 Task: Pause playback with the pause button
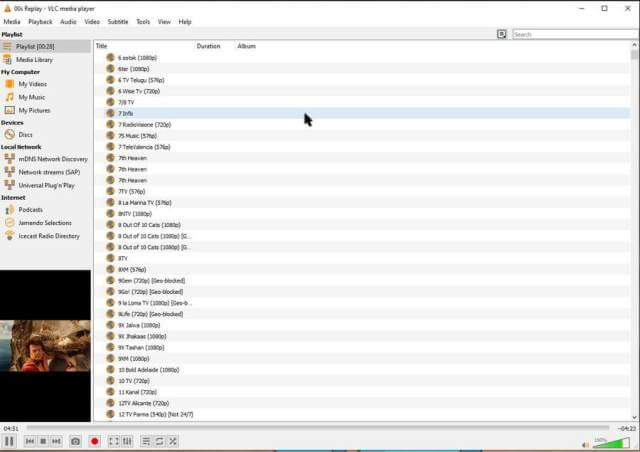tap(9, 441)
